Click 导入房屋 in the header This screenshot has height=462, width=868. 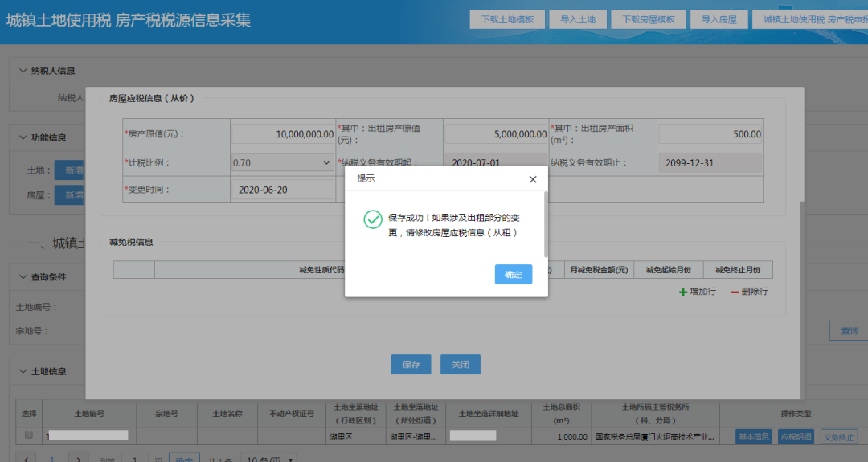click(x=719, y=19)
